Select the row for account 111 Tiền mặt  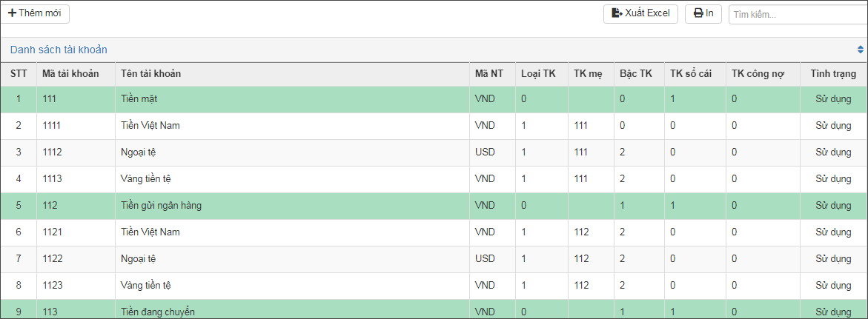click(x=434, y=99)
